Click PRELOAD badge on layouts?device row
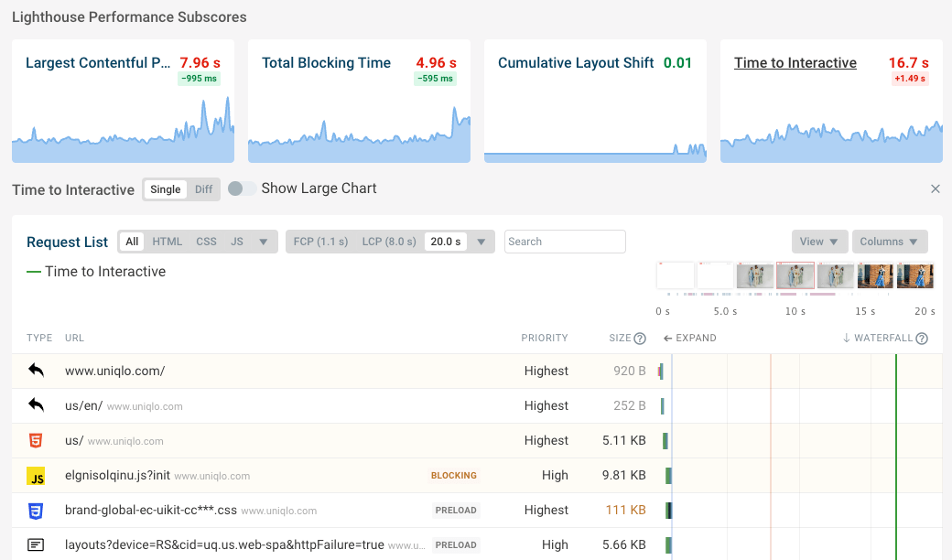This screenshot has width=952, height=560. coord(456,544)
